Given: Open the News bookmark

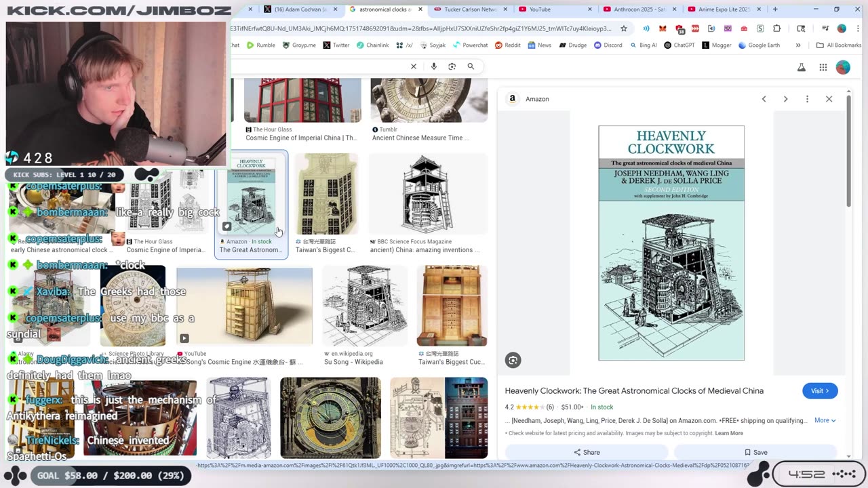Looking at the screenshot, I should (x=539, y=45).
